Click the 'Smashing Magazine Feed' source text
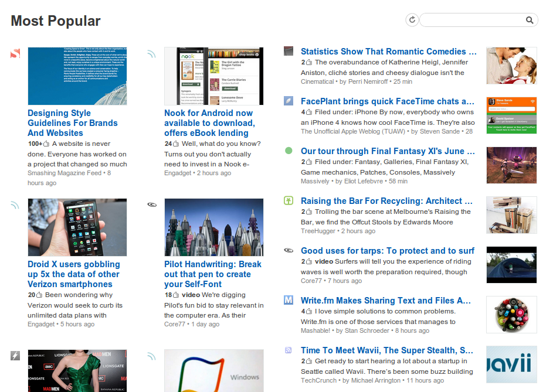553x392 pixels. click(x=65, y=173)
